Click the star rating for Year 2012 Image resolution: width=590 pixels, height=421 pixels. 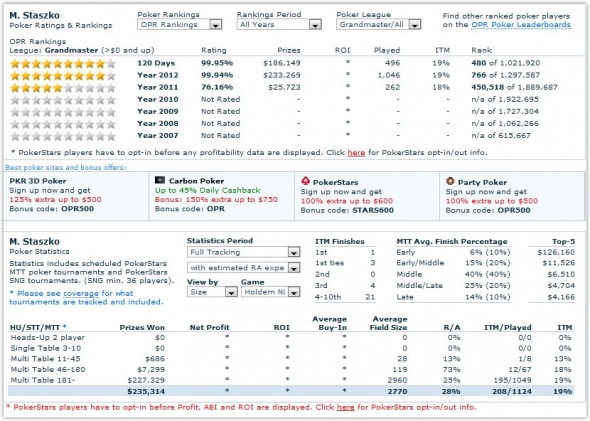(x=63, y=76)
